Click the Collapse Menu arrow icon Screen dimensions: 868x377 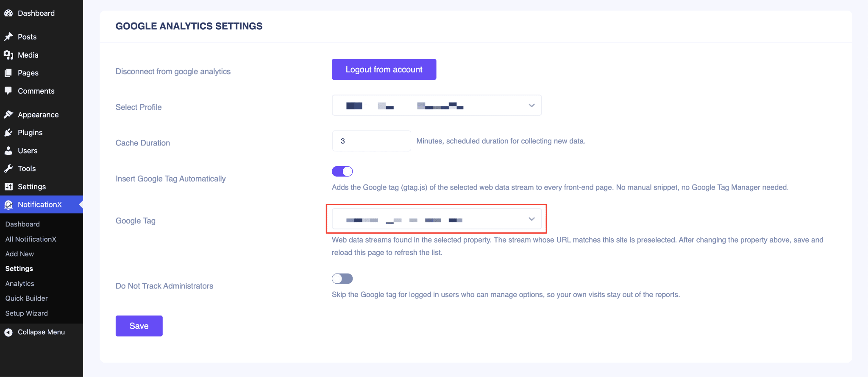coord(8,332)
